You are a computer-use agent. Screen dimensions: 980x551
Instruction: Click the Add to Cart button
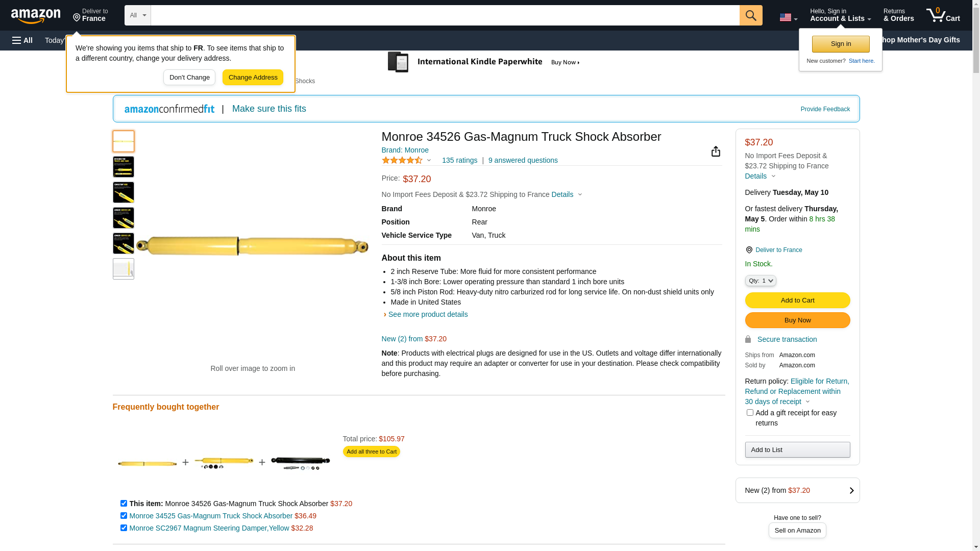(797, 300)
